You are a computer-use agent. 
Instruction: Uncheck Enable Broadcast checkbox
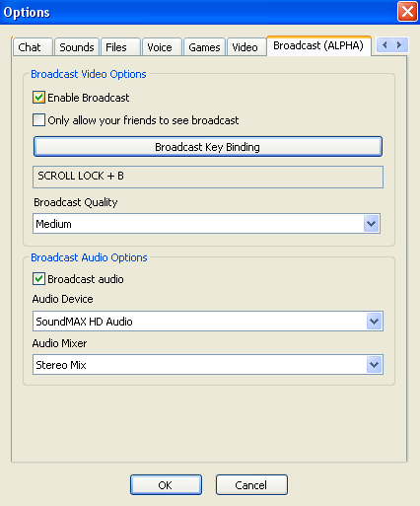(38, 98)
